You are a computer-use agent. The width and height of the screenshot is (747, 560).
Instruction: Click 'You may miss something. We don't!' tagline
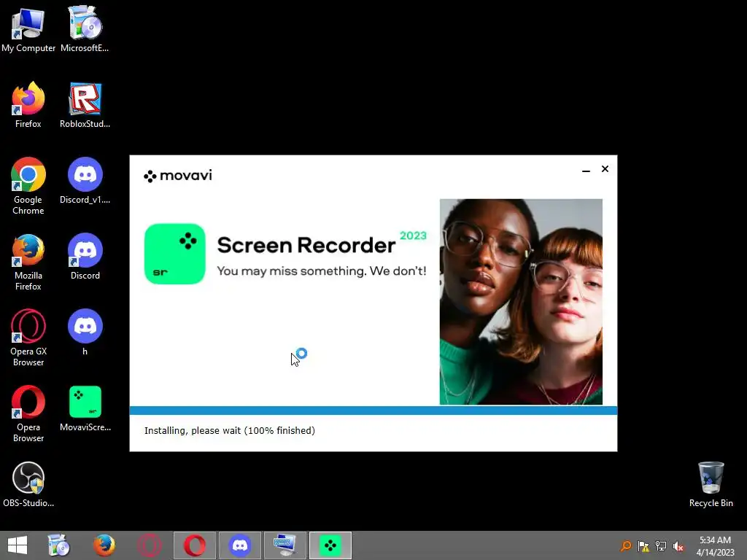(x=322, y=271)
